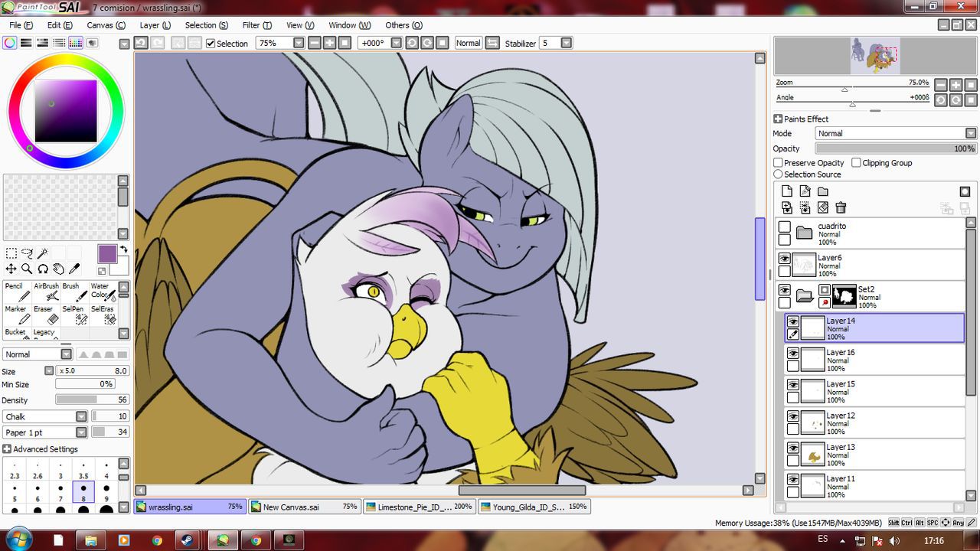Switch to the New Canvas.sai tab
This screenshot has height=551, width=980.
304,507
